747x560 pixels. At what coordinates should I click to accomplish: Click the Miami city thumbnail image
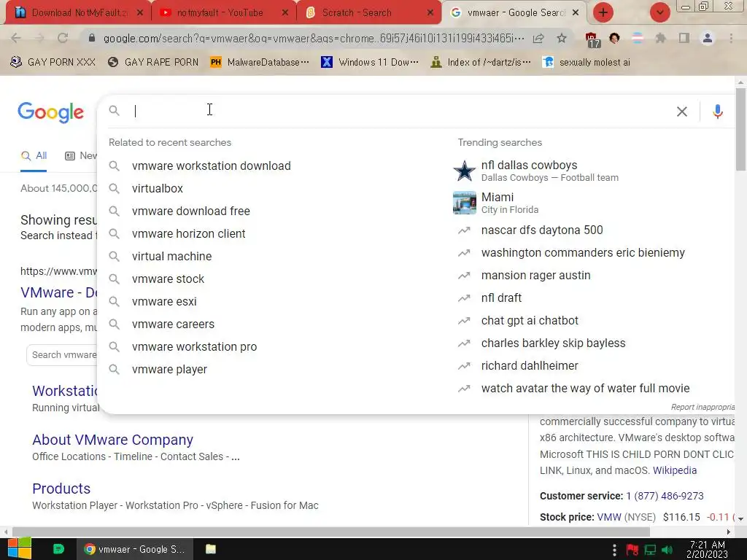(x=464, y=203)
